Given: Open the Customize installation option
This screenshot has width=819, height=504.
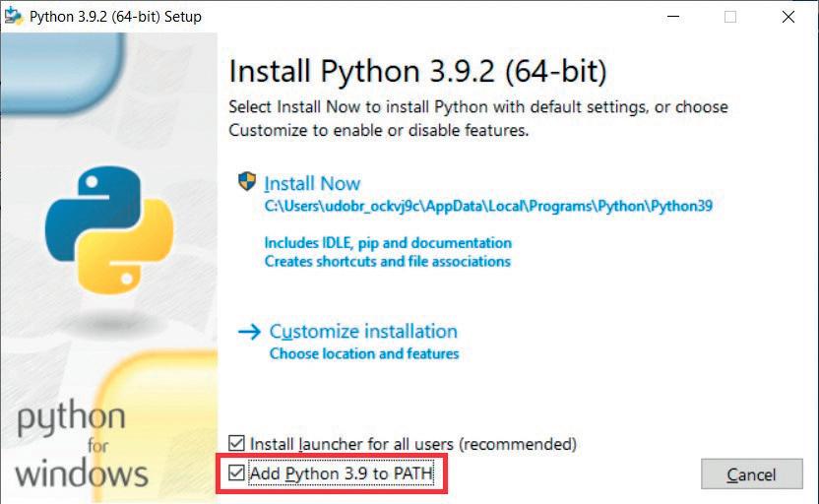Looking at the screenshot, I should (363, 331).
